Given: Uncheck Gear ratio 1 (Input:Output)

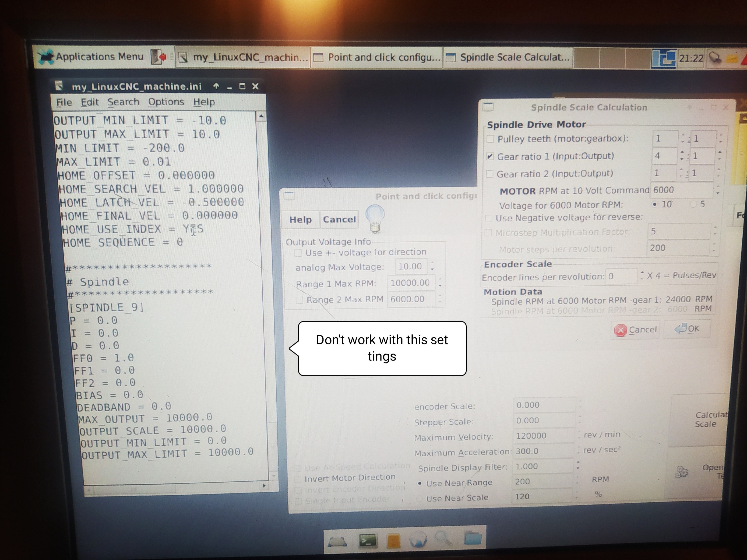Looking at the screenshot, I should pos(490,157).
